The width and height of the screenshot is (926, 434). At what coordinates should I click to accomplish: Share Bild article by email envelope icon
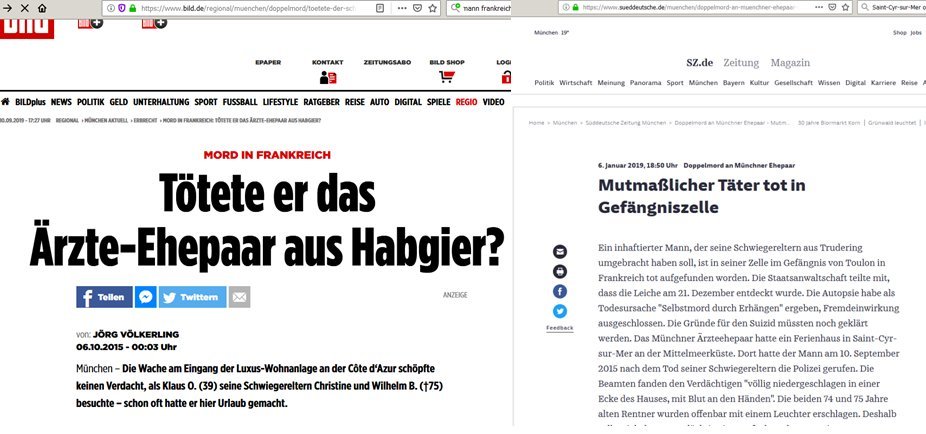tap(239, 297)
